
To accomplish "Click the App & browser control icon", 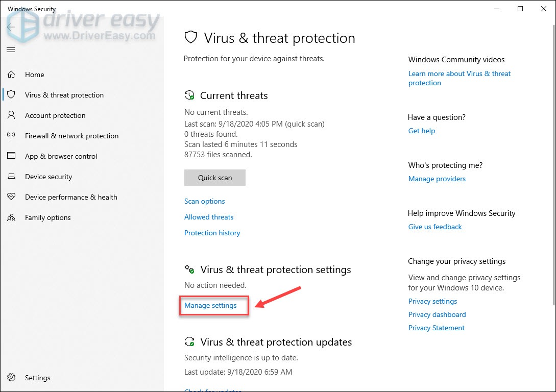I will coord(11,156).
